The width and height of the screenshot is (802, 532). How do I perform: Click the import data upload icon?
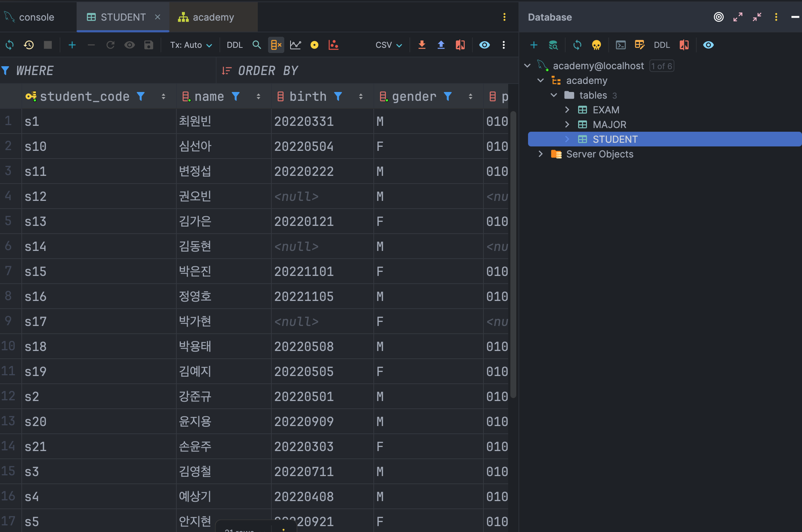pos(441,45)
